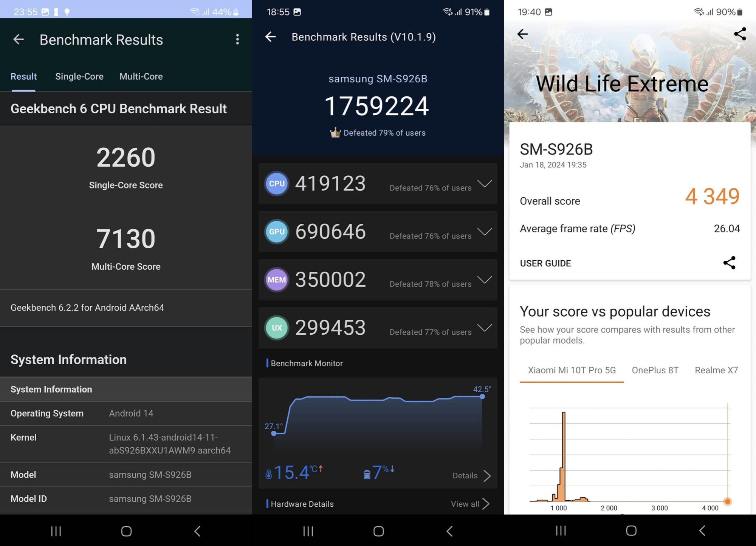Image resolution: width=756 pixels, height=546 pixels.
Task: Click the AnTuTu back arrow icon
Action: (x=271, y=37)
